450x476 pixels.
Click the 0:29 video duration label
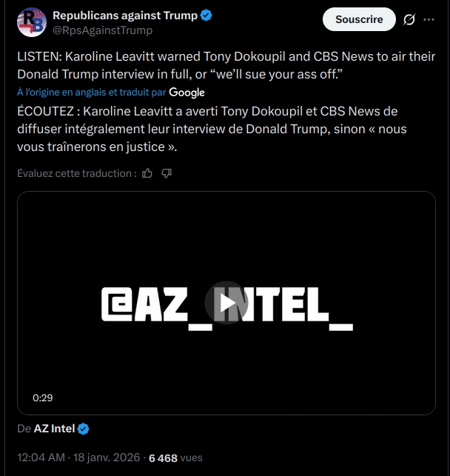tap(43, 398)
